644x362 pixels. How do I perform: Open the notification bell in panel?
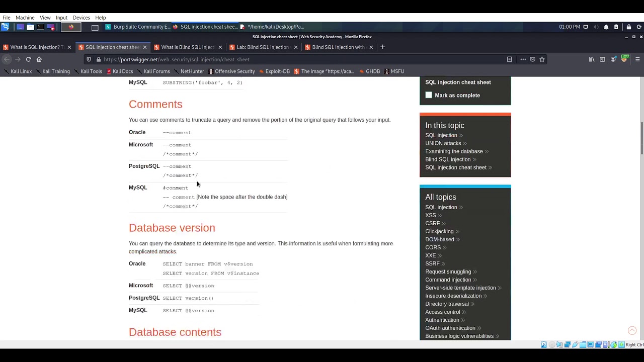[606, 27]
